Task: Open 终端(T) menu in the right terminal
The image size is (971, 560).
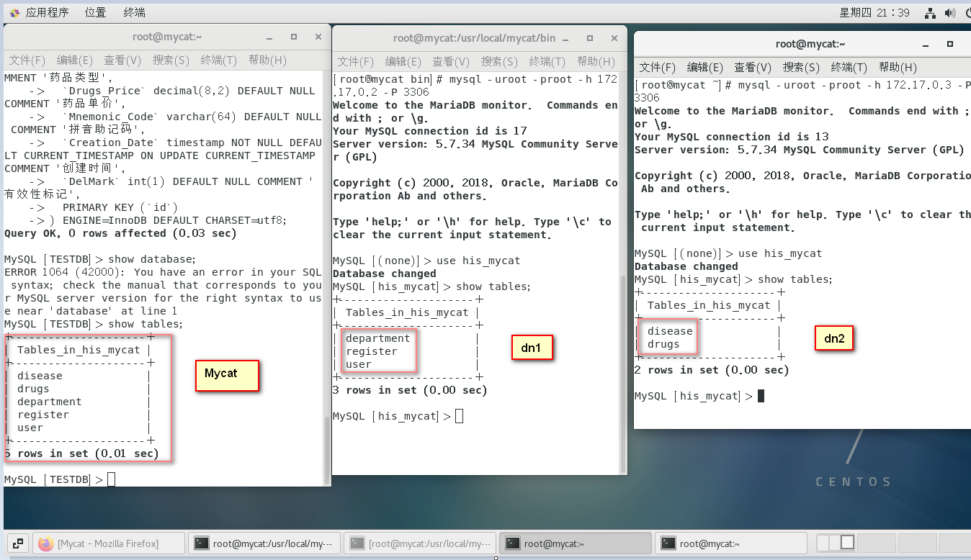Action: (849, 68)
